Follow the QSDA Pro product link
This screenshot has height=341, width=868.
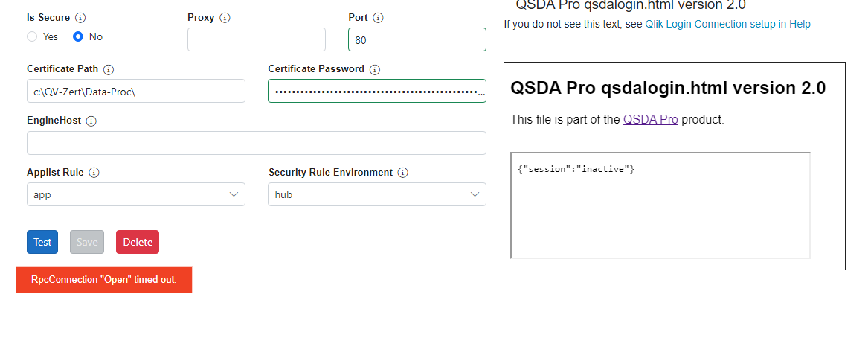650,119
